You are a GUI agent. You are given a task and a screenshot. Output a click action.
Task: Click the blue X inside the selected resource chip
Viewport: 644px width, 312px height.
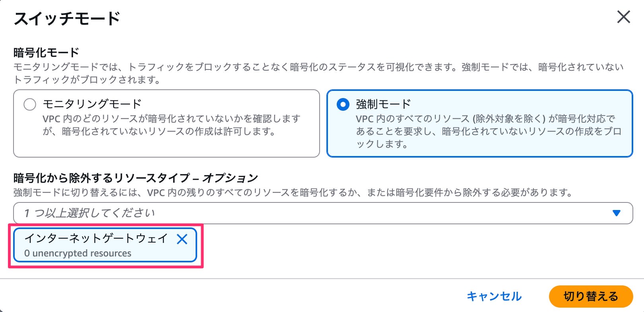(182, 239)
